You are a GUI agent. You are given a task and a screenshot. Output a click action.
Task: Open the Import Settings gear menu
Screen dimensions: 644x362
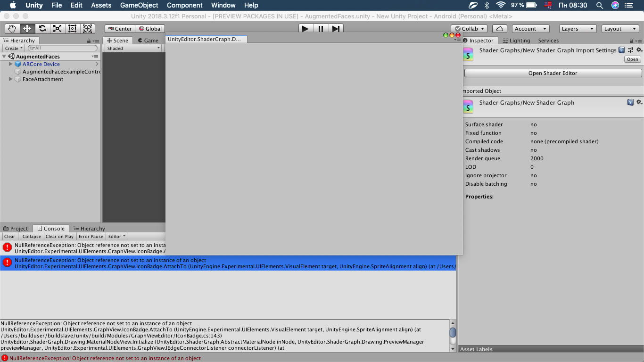639,50
